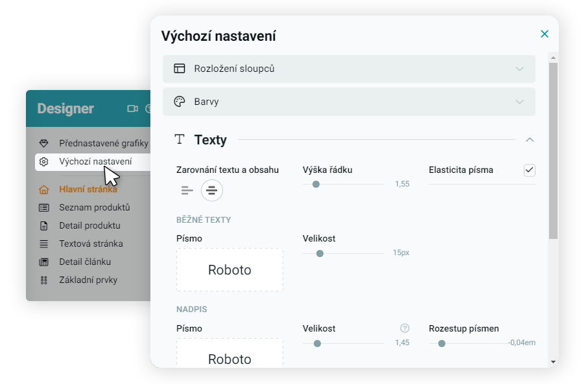Image resolution: width=588 pixels, height=384 pixels.
Task: Click the help icon next to Velikost
Action: (405, 328)
